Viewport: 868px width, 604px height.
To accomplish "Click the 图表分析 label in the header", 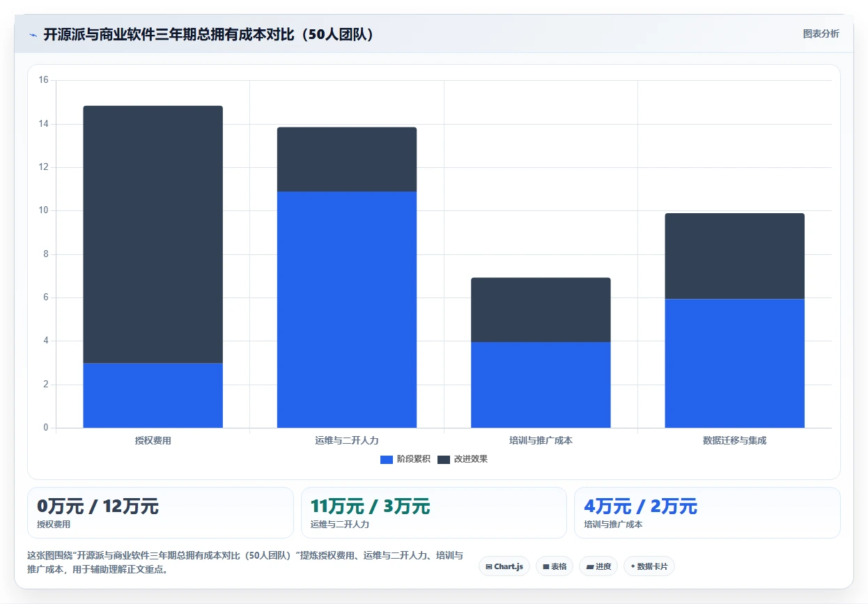I will [821, 33].
